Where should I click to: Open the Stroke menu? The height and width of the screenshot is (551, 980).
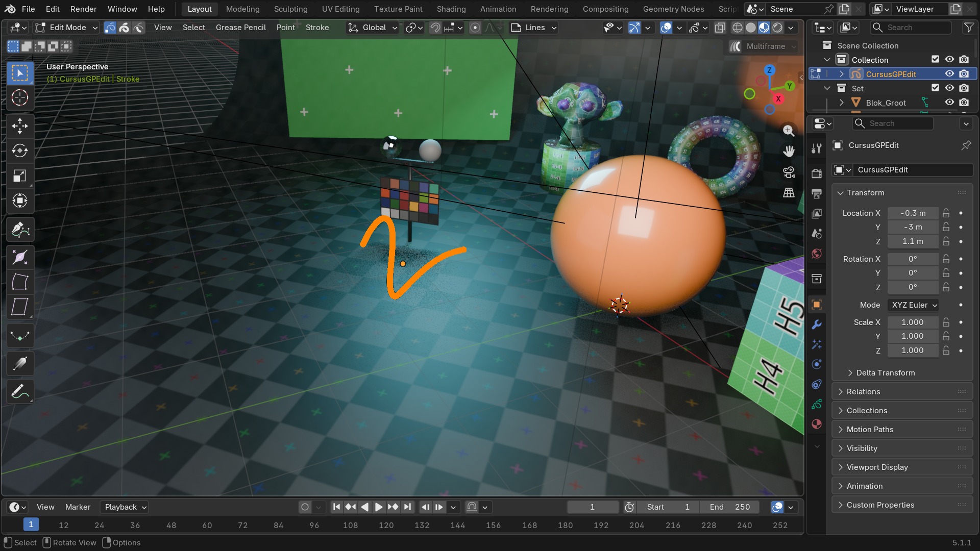pyautogui.click(x=317, y=28)
